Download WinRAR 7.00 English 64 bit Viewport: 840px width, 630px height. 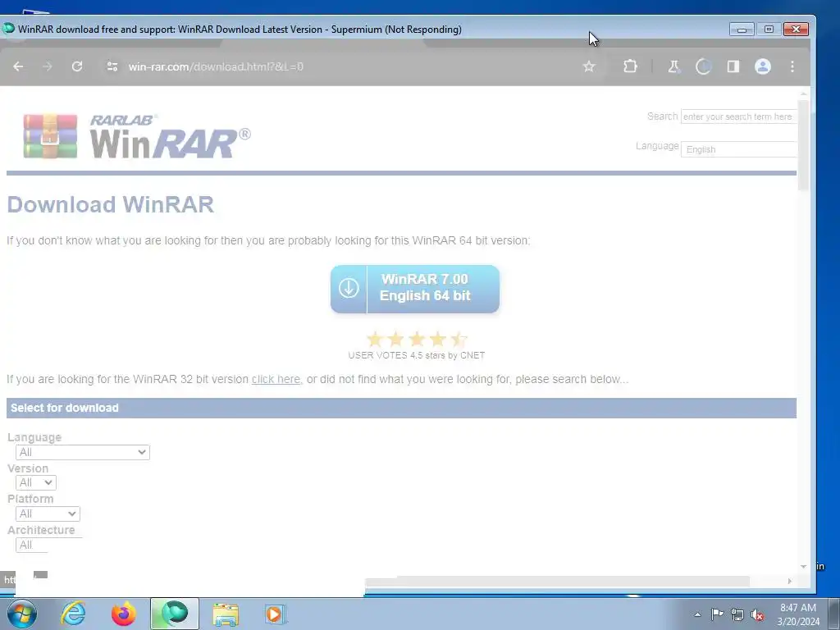click(x=414, y=289)
